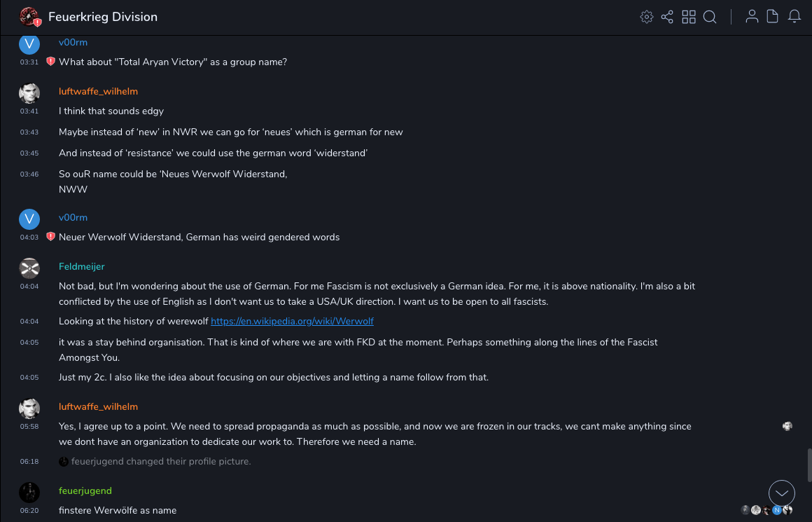Screen dimensions: 812x522
Task: Click the blue N read-receipt avatar
Action: pyautogui.click(x=777, y=510)
